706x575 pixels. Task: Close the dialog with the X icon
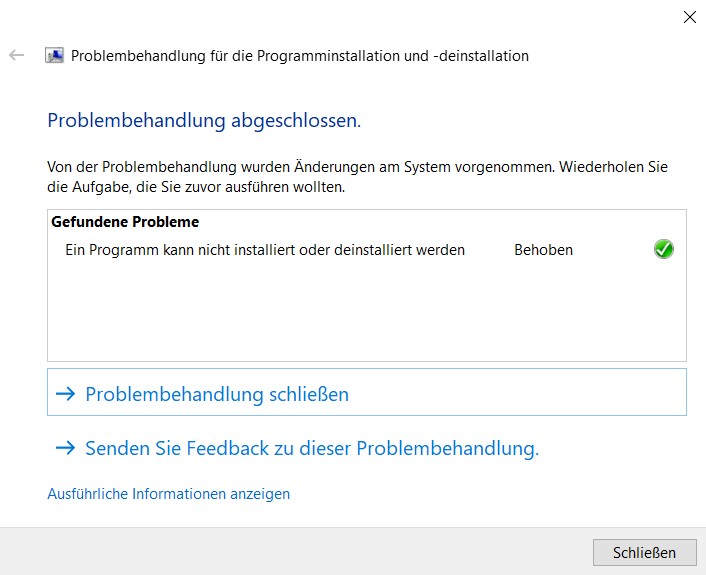click(689, 17)
